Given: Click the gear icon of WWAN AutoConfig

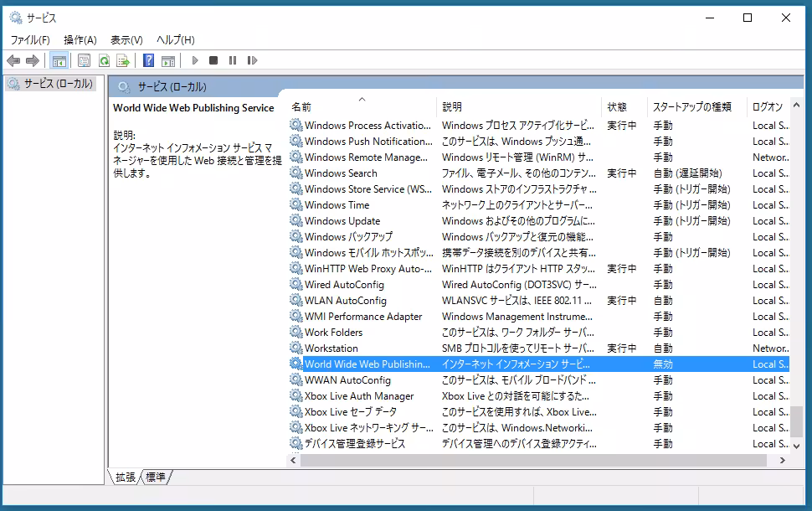Looking at the screenshot, I should coord(296,379).
